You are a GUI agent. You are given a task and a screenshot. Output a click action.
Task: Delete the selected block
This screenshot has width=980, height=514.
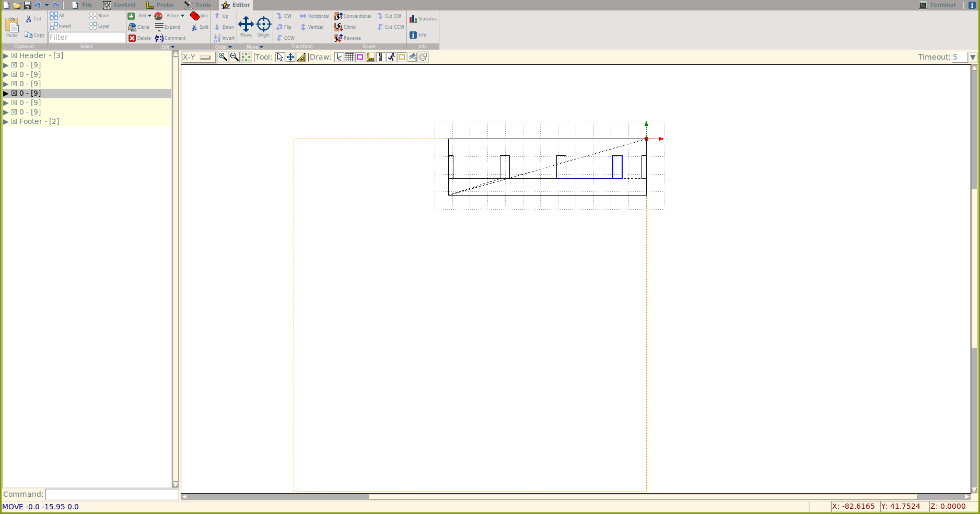coord(139,38)
